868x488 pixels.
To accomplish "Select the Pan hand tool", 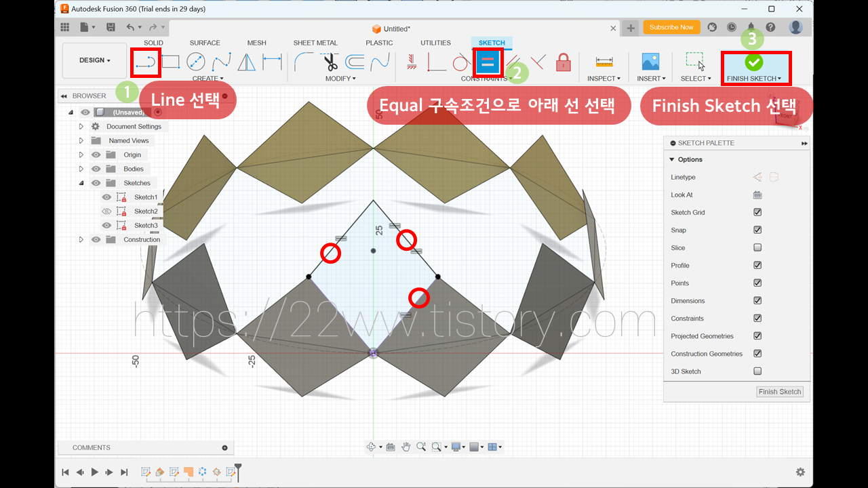I will click(x=406, y=447).
